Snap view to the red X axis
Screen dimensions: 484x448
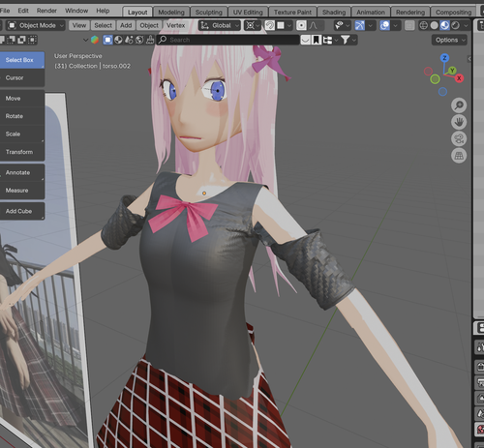click(459, 78)
